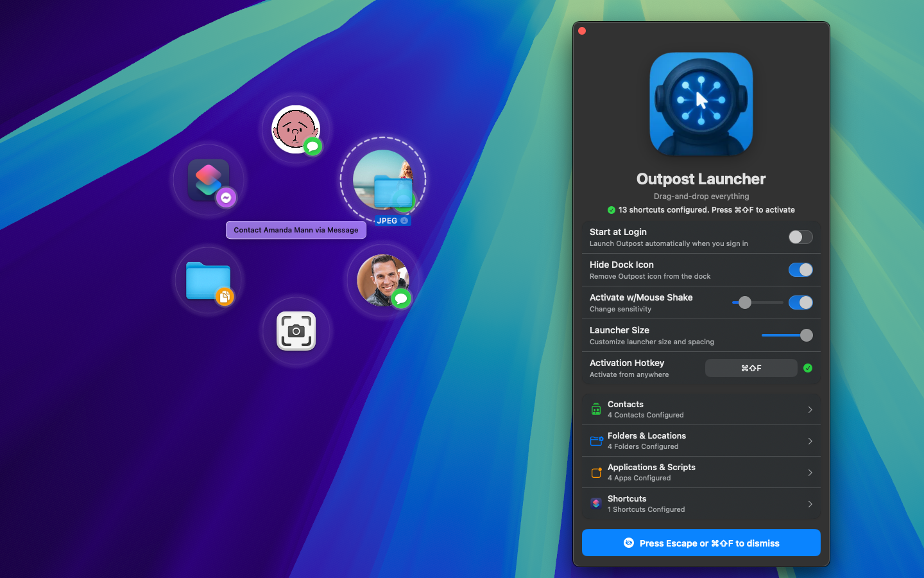Open Folders & Locations settings row

click(701, 441)
